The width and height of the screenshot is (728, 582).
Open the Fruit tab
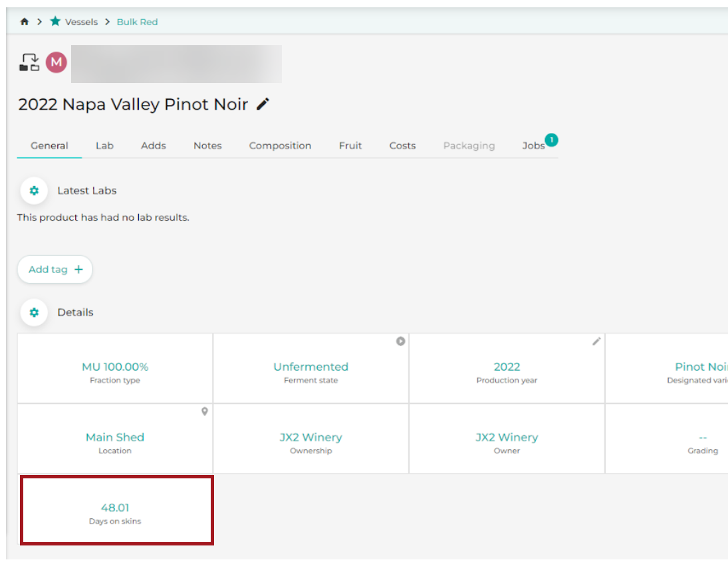click(350, 145)
